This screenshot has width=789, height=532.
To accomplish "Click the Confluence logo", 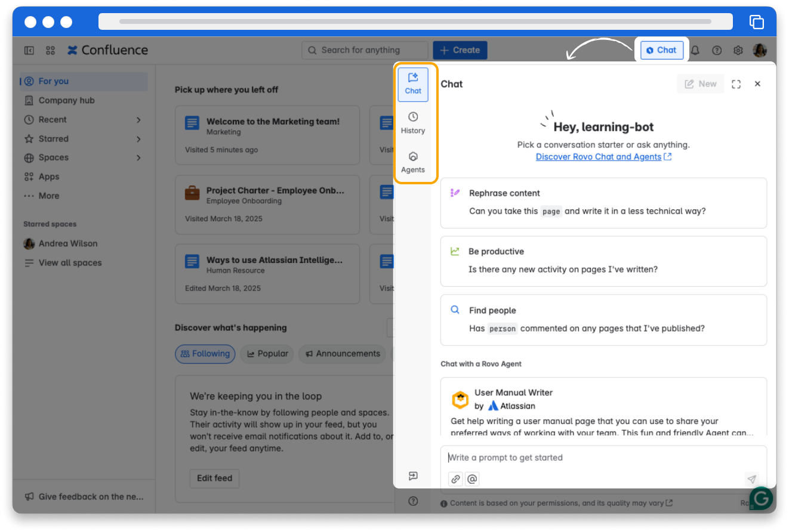I will [x=107, y=50].
